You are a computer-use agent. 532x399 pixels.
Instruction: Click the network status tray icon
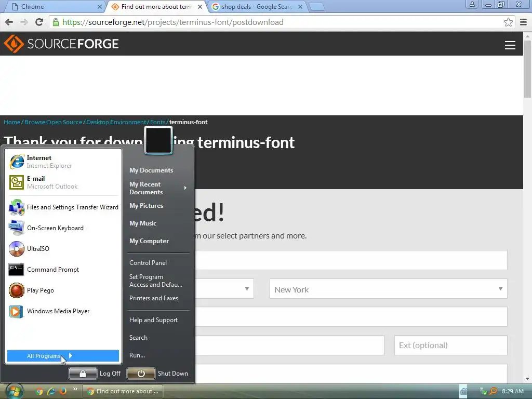[484, 391]
